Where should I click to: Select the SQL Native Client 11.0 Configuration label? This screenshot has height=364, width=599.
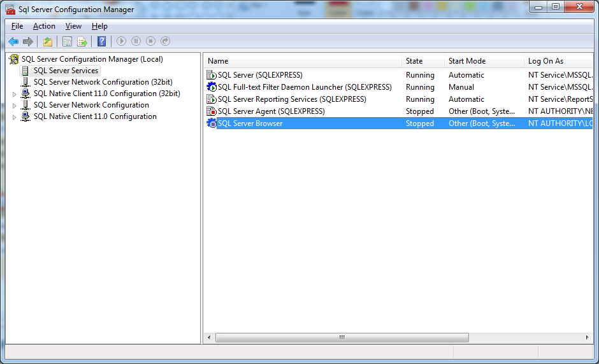pos(95,116)
